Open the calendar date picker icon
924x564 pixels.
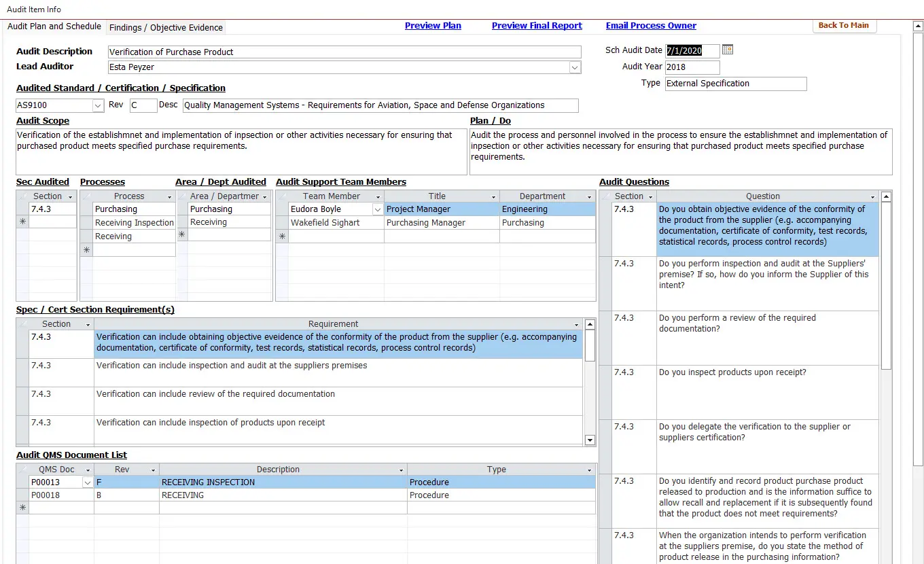point(728,50)
